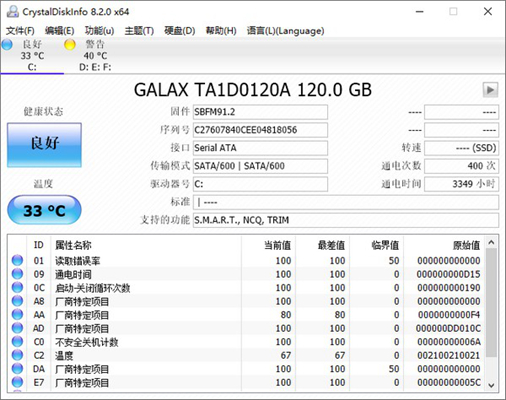Click the standard field showing | ----
506x400 pixels.
point(346,202)
